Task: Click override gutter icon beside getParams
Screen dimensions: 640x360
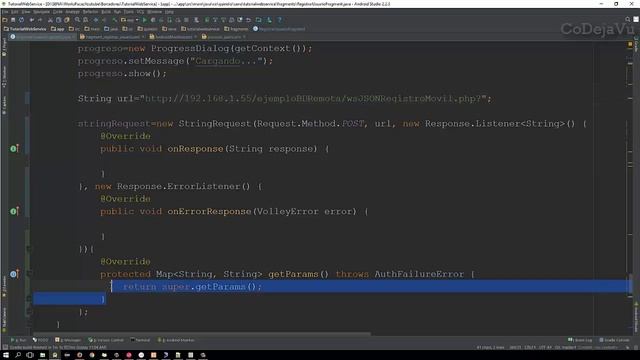Action: tap(14, 274)
